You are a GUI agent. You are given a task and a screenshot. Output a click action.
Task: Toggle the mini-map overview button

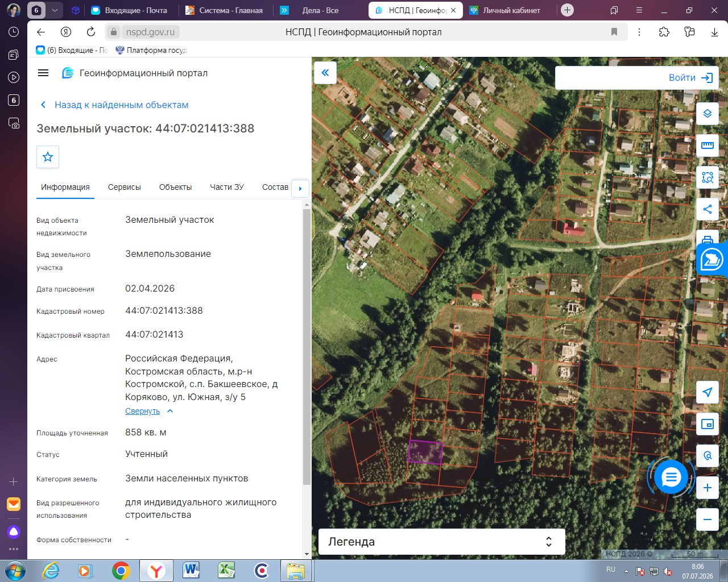(708, 424)
